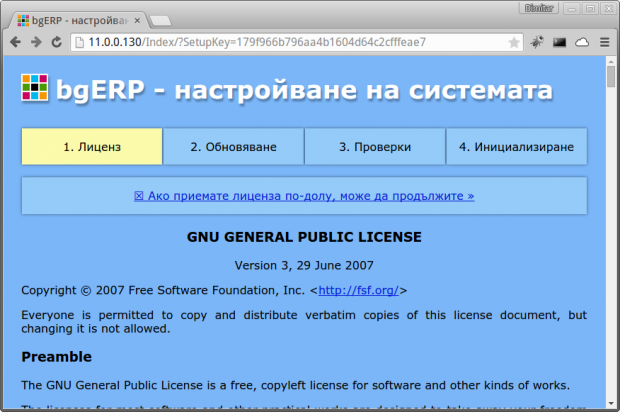
Task: Close the bgERP browser tab
Action: pos(137,21)
